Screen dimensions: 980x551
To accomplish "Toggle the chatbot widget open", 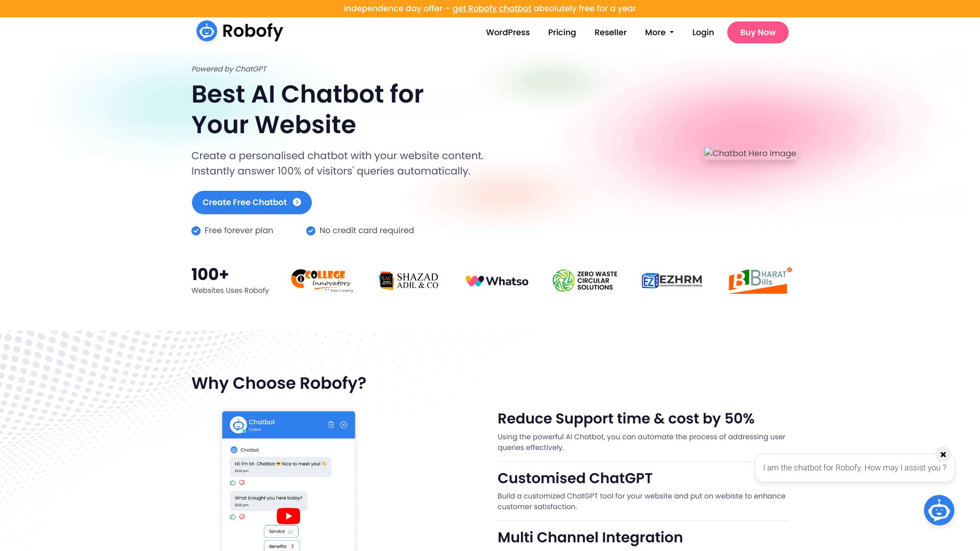I will click(x=938, y=510).
